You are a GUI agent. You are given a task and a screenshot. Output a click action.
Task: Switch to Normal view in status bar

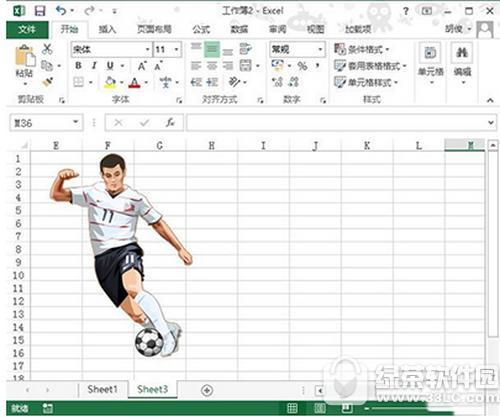pos(292,408)
